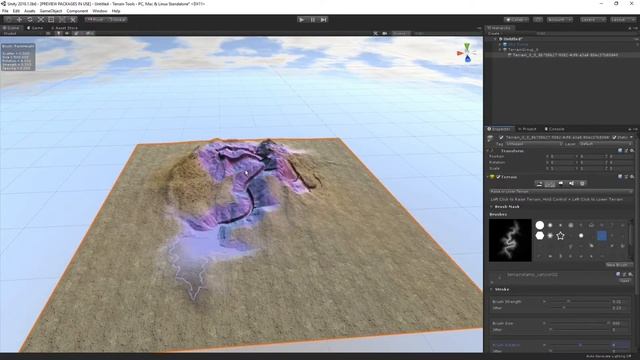Image resolution: width=640 pixels, height=360 pixels.
Task: Select the combined Transform tool
Action: click(x=62, y=20)
